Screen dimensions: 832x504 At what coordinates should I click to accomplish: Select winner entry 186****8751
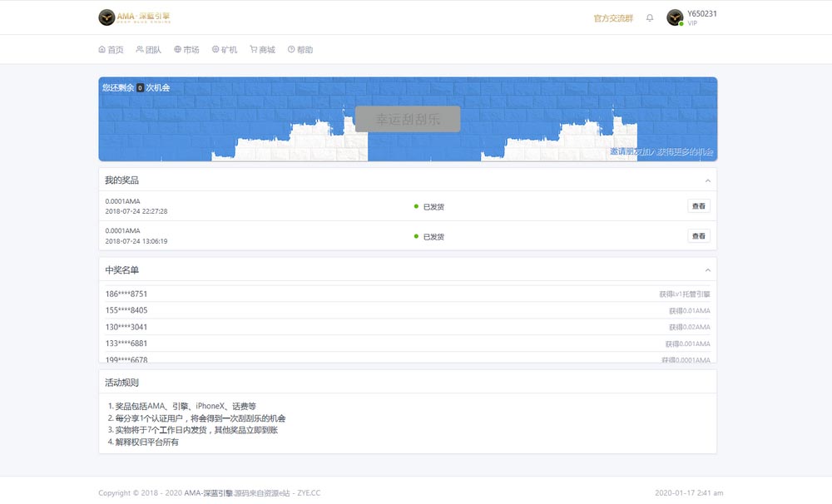pos(126,294)
